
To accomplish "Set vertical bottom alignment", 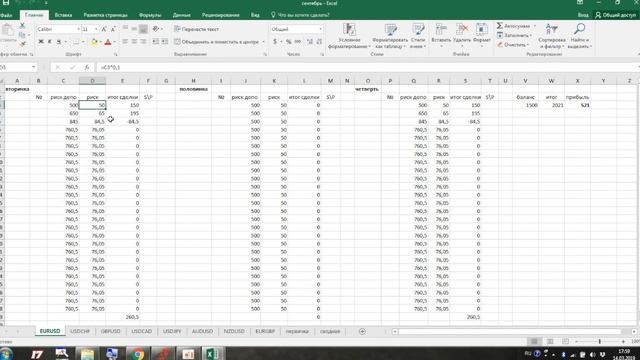I will click(143, 29).
